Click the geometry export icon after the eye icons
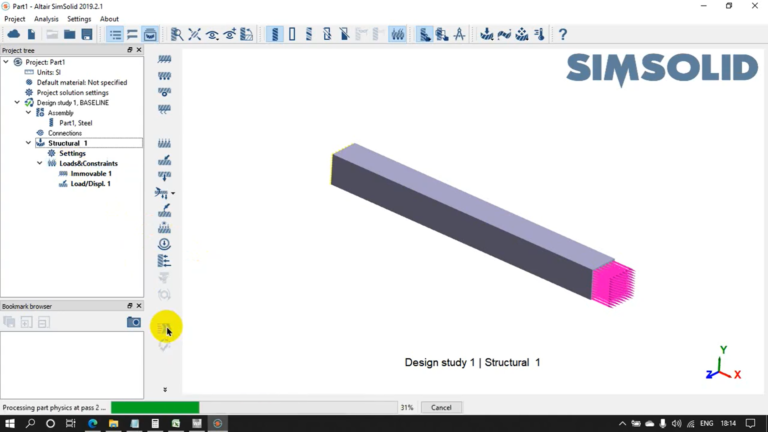 pos(247,34)
